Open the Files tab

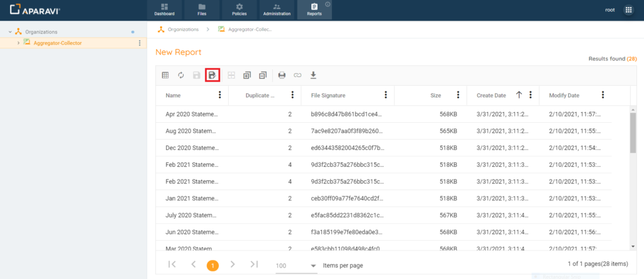202,10
